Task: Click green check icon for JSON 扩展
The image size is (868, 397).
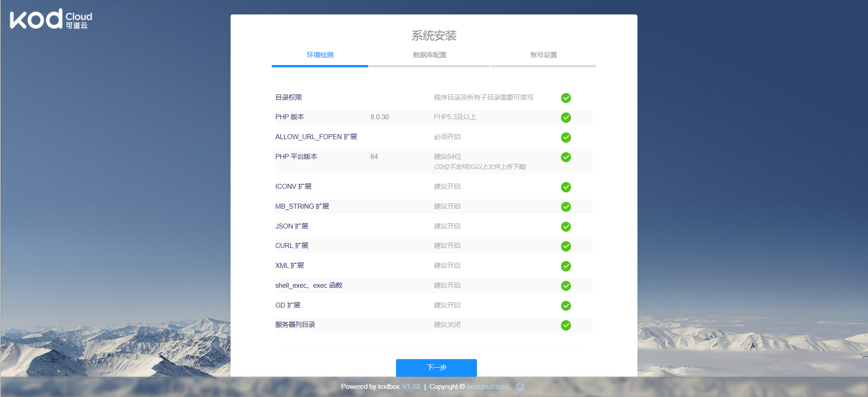Action: pyautogui.click(x=566, y=227)
